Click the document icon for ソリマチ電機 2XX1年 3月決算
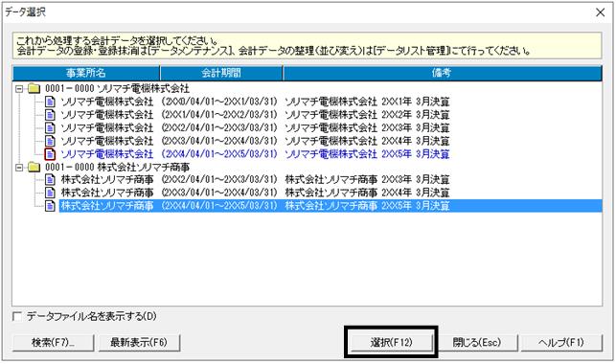 coord(50,102)
